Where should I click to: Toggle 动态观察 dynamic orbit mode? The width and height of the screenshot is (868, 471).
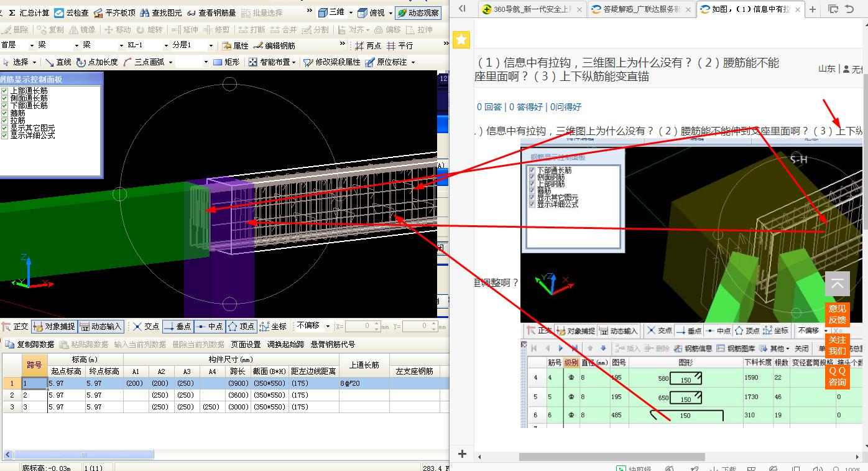[x=418, y=12]
